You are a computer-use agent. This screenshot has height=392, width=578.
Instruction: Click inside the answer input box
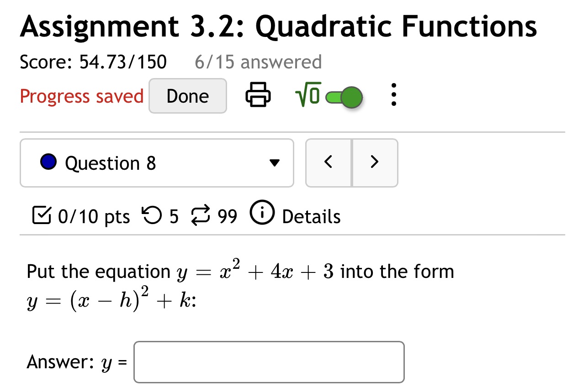269,361
